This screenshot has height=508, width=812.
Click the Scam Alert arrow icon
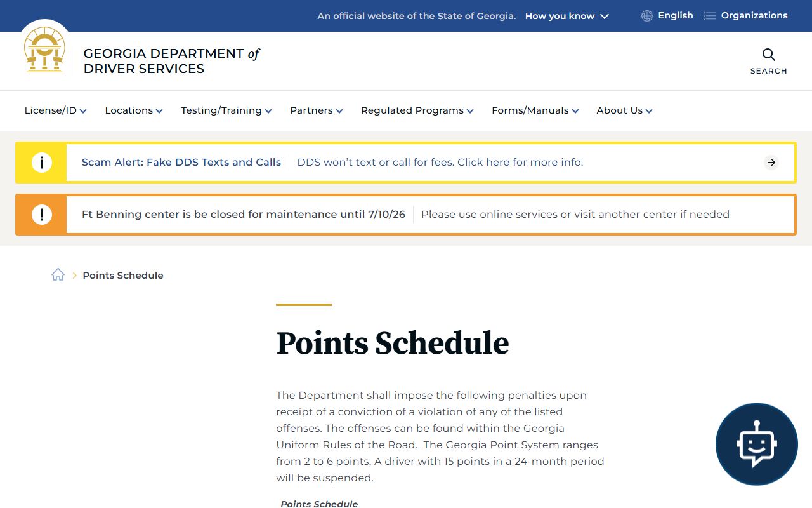click(x=771, y=163)
